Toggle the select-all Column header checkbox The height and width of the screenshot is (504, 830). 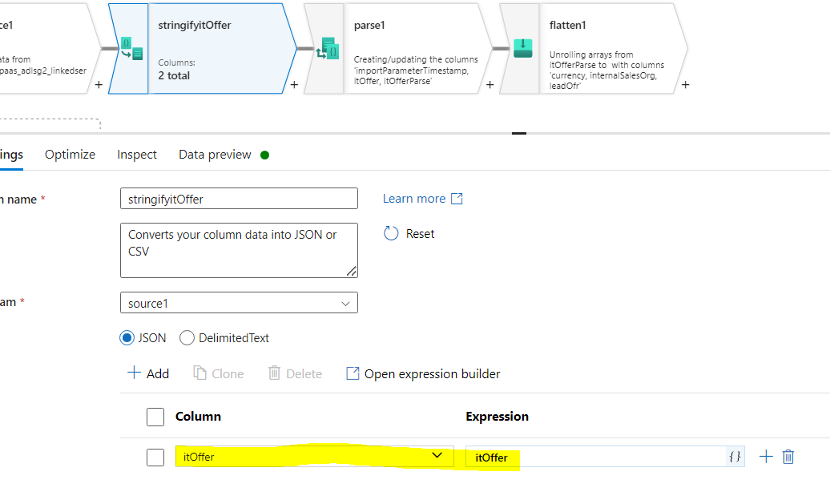tap(155, 417)
